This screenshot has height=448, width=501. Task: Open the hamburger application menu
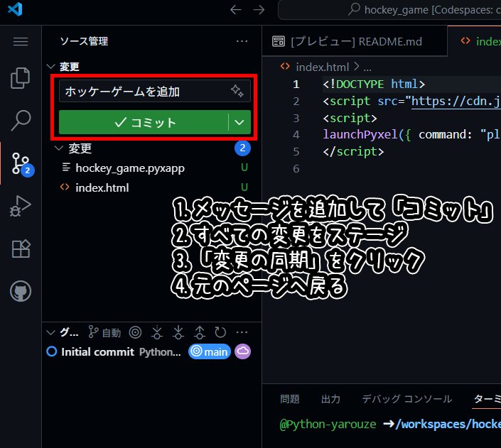click(21, 41)
